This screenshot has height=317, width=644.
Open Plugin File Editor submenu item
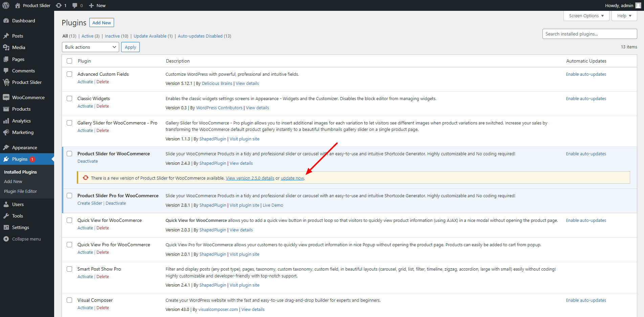(x=20, y=191)
